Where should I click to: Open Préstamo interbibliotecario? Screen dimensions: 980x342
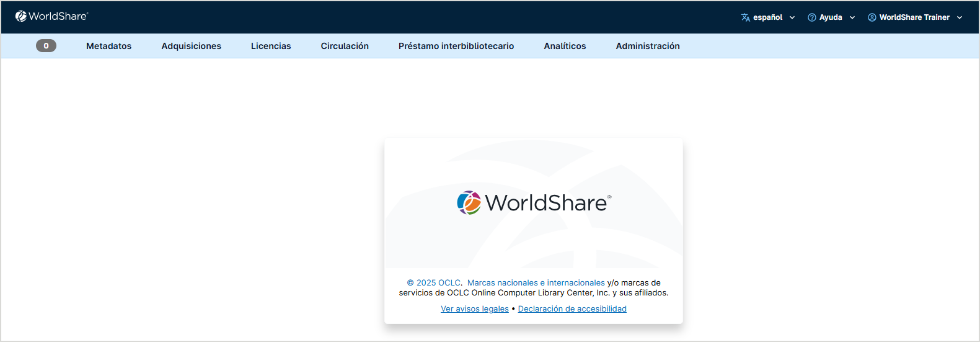pos(456,46)
